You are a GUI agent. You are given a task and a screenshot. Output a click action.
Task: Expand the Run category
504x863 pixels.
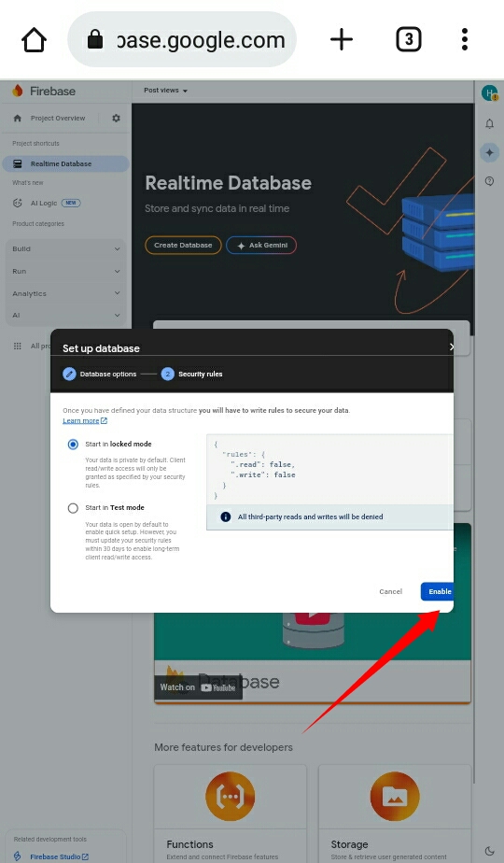[x=66, y=272]
